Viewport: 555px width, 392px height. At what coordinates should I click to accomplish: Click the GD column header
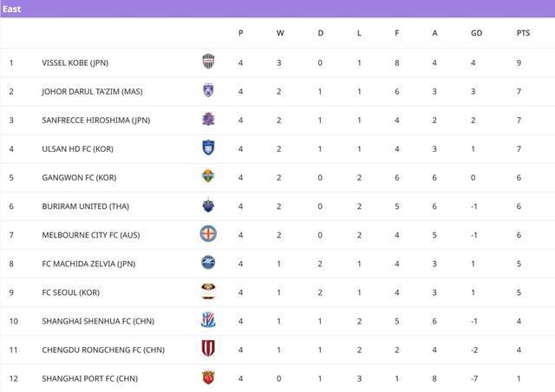click(476, 33)
